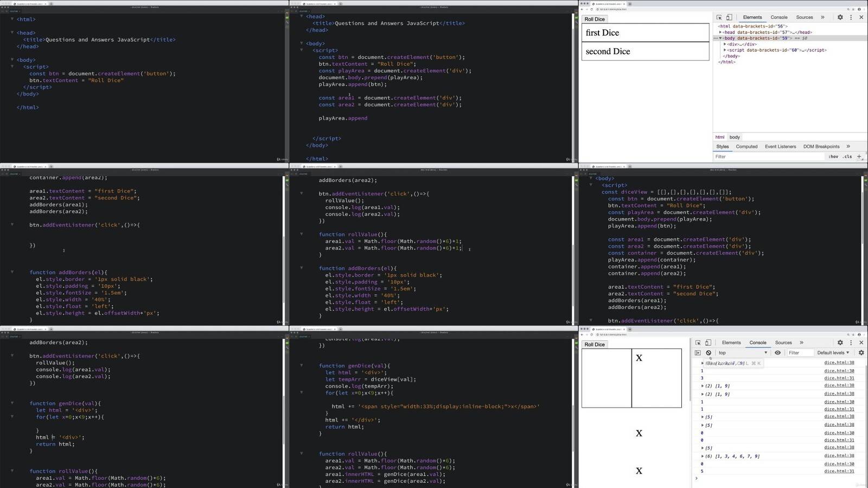Open the Sources tab above the html tree
868x488 pixels.
(x=805, y=17)
